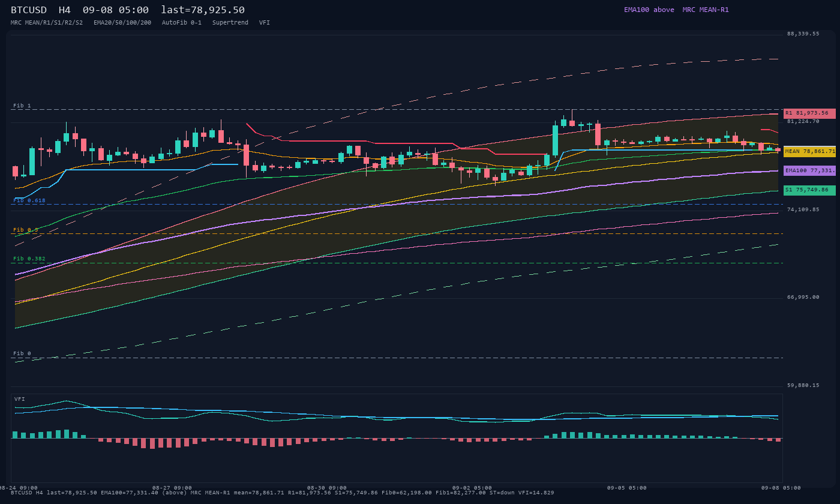Click 'Fib1=82,277.00' in the bottom status line
The image size is (840, 504).
coord(461,493)
